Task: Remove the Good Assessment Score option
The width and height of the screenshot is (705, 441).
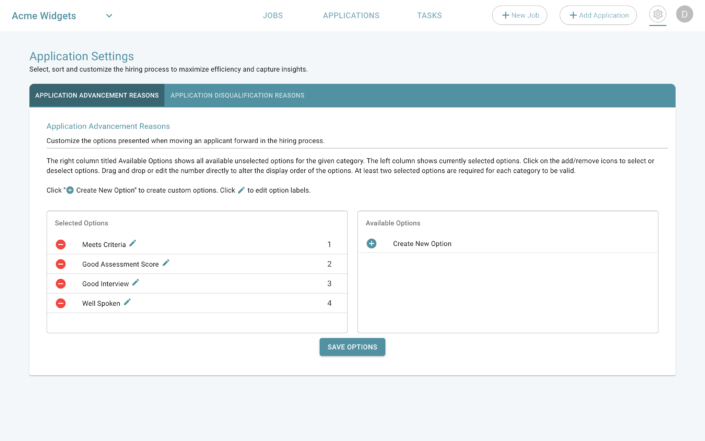Action: [x=60, y=264]
